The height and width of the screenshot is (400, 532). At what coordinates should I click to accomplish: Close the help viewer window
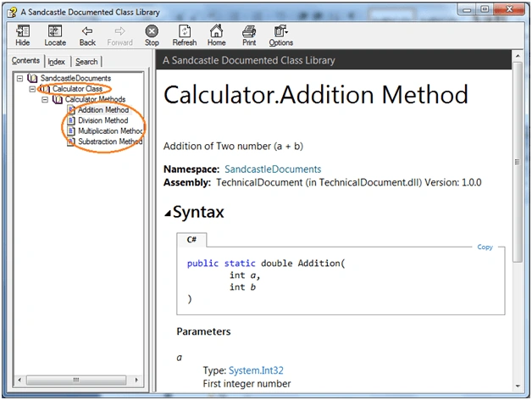tap(509, 9)
